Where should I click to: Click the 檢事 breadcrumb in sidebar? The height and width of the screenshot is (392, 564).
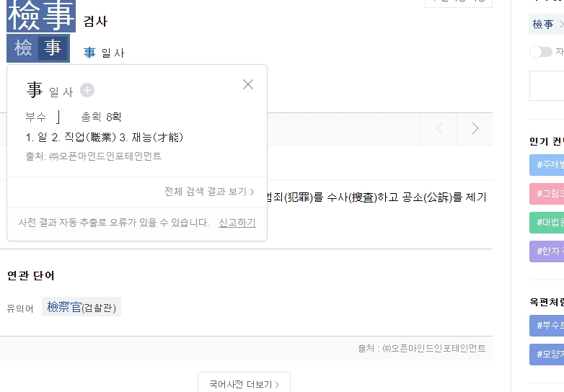[x=543, y=24]
